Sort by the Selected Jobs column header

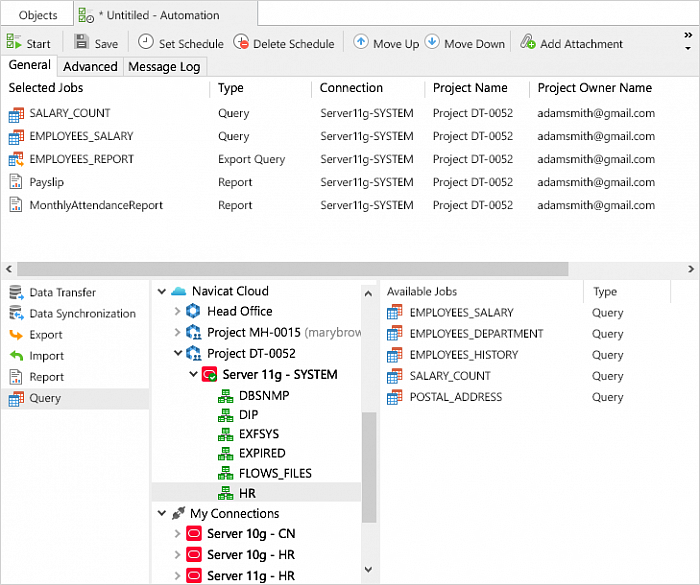point(106,88)
